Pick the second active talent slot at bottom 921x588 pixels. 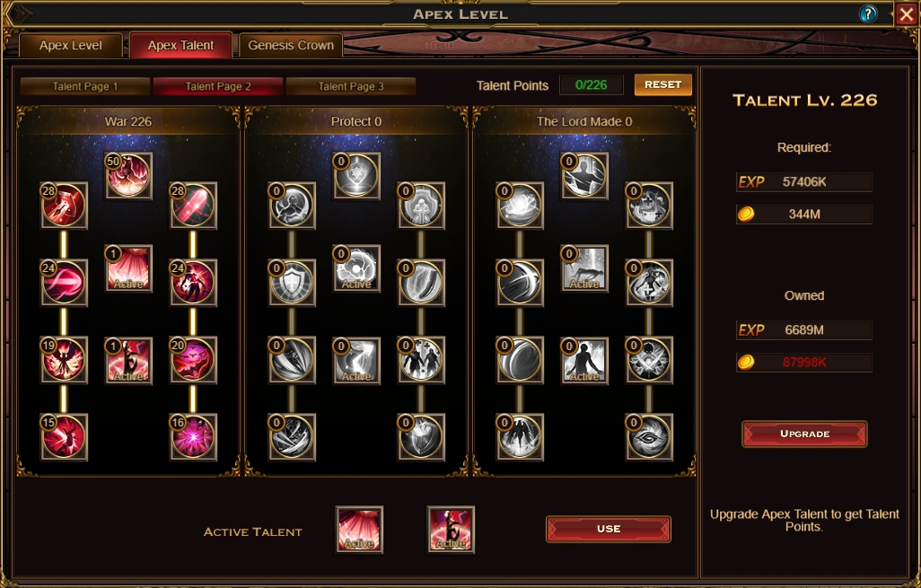click(452, 530)
